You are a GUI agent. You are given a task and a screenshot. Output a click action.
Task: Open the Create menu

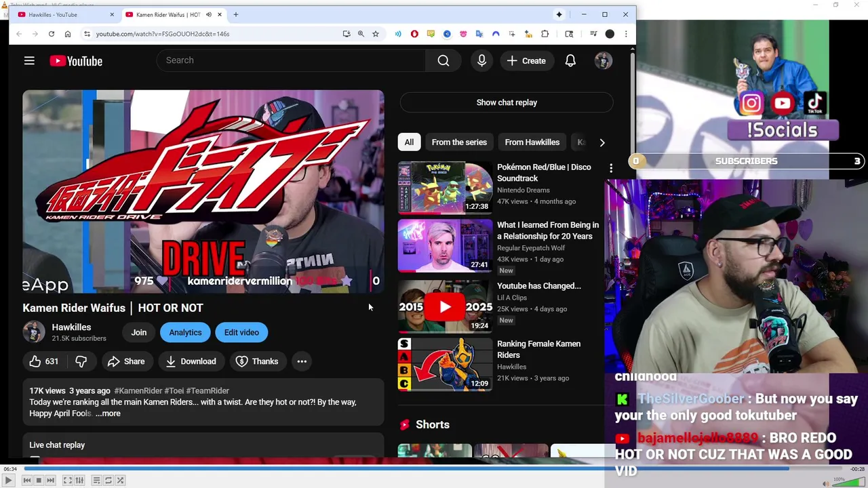tap(526, 61)
